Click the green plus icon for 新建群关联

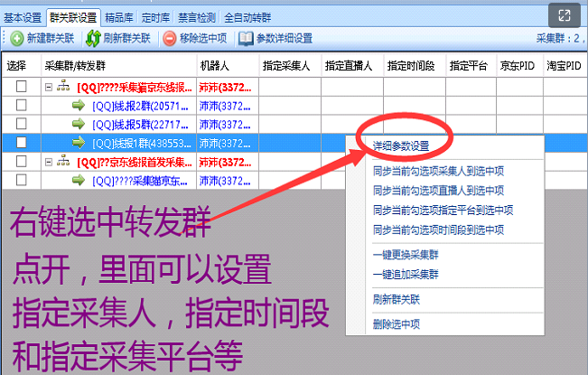tap(16, 38)
